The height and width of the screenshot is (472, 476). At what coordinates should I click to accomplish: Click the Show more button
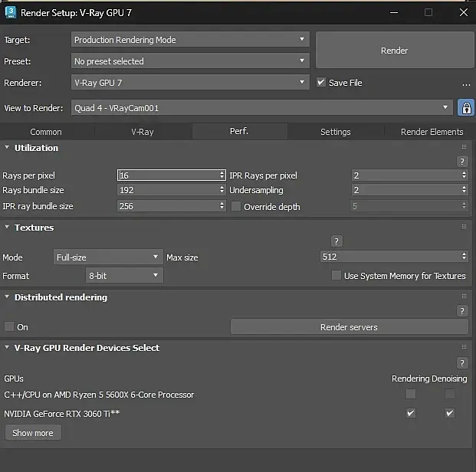pyautogui.click(x=33, y=433)
